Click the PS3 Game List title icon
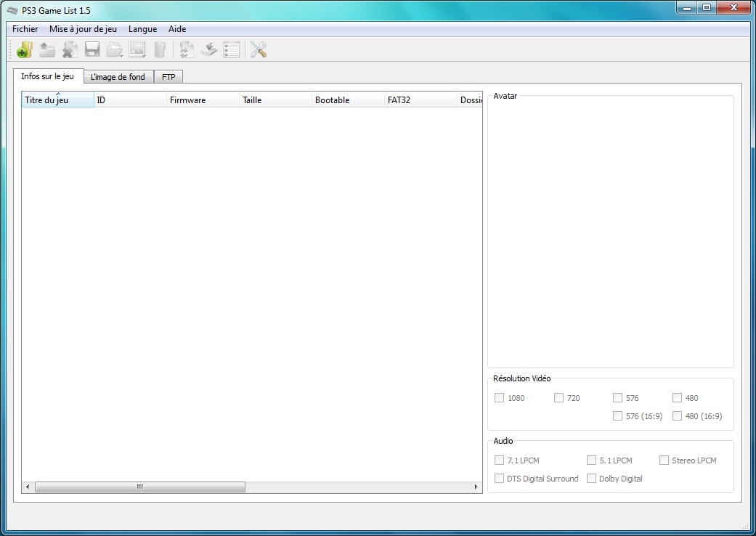 pyautogui.click(x=12, y=10)
